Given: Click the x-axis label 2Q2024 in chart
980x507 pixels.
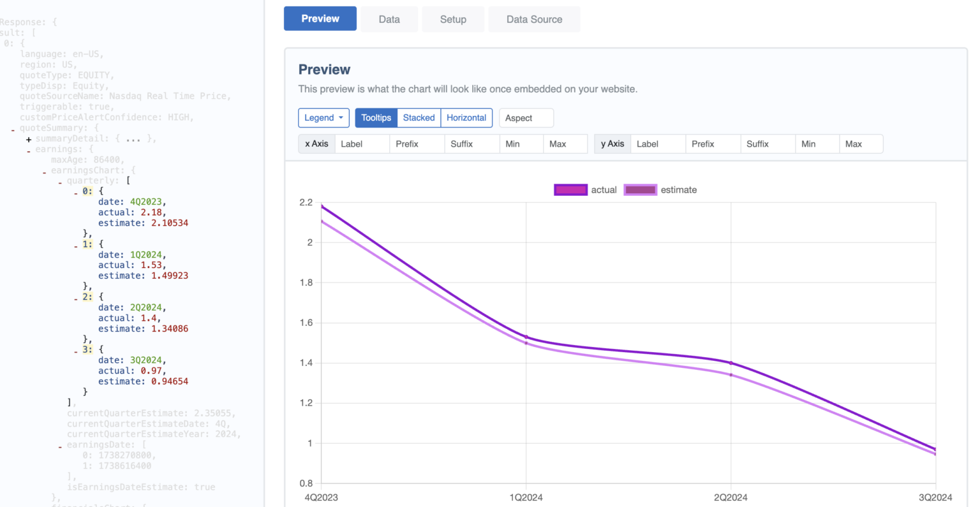Looking at the screenshot, I should click(x=731, y=497).
